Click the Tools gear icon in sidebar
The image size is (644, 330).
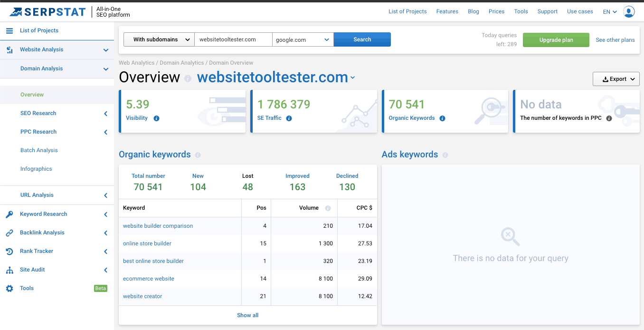point(9,289)
